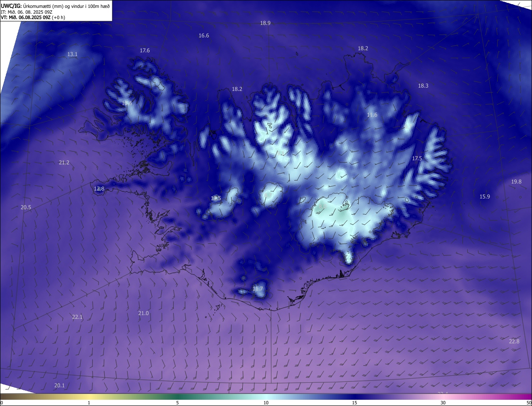Click the 20.1 value on the map
Viewport: 532px width, 406px height.
(59, 385)
